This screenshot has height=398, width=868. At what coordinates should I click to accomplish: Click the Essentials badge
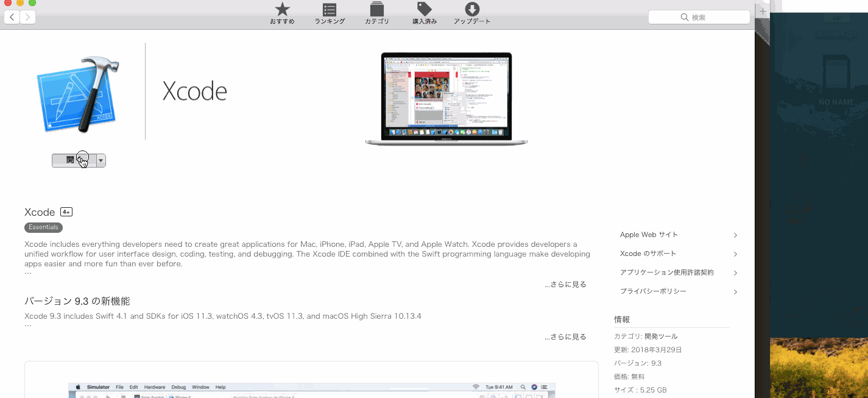coord(43,227)
